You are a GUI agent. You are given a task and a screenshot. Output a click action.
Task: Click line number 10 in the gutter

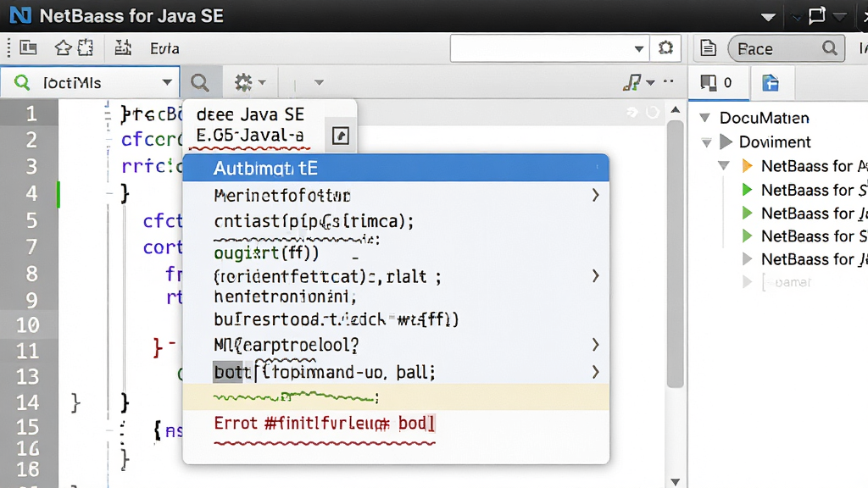pyautogui.click(x=28, y=324)
